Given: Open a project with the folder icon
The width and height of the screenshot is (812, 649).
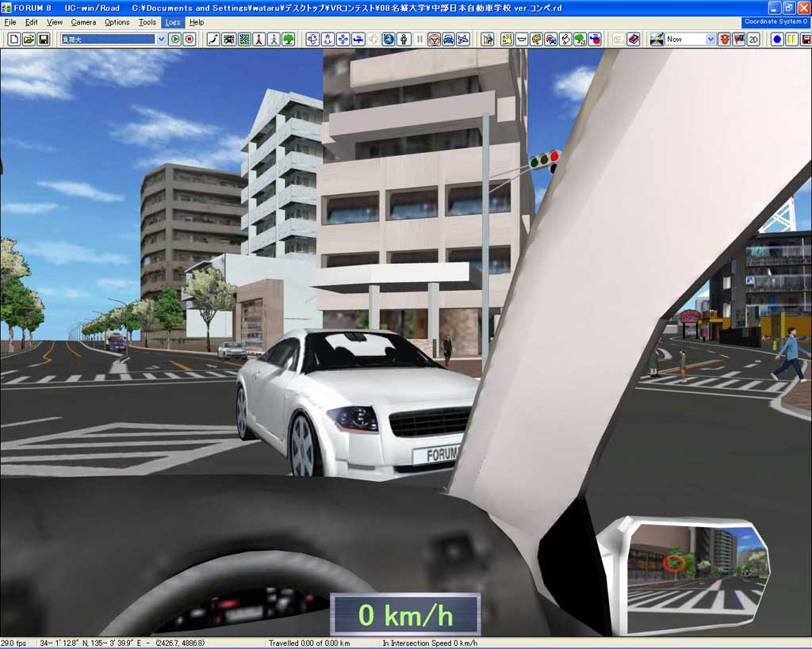Looking at the screenshot, I should tap(29, 40).
